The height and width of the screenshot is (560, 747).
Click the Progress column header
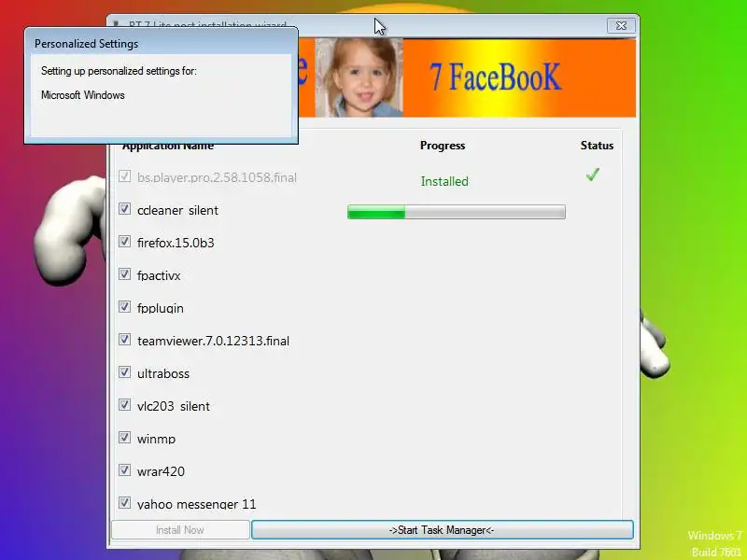[443, 146]
